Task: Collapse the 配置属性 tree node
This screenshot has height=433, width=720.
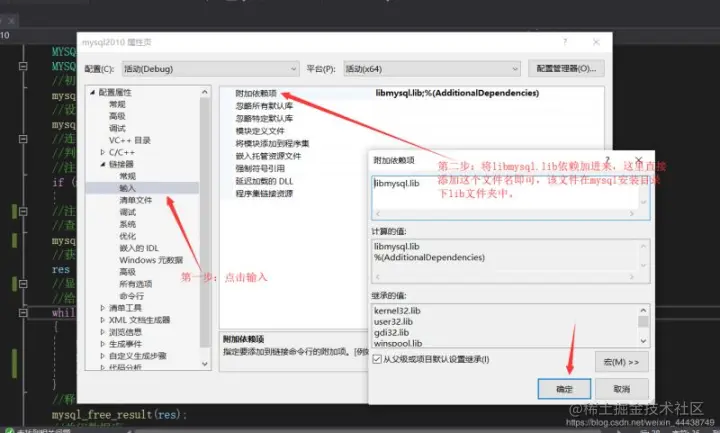Action: tap(93, 92)
